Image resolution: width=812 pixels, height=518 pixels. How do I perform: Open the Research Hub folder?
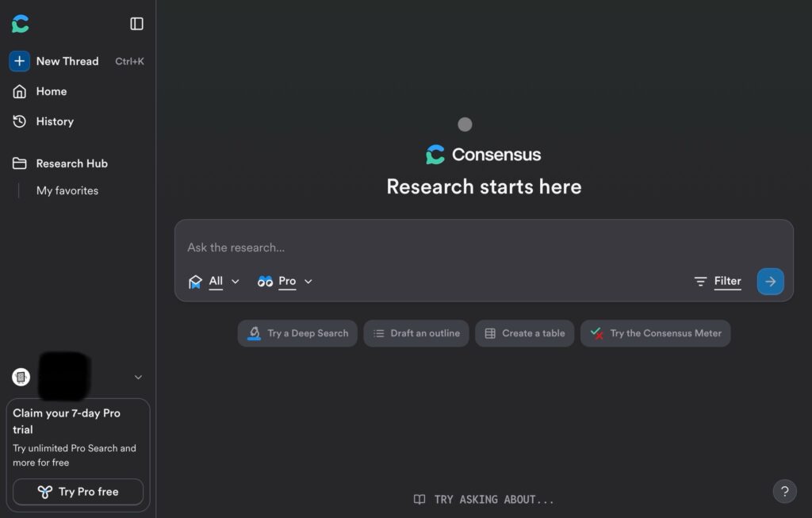coord(71,163)
